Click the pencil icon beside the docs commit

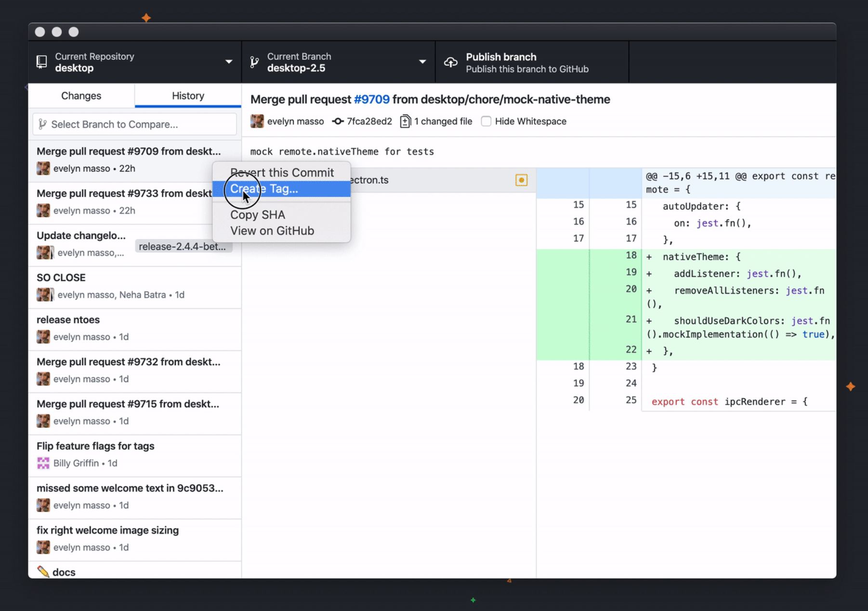coord(43,571)
